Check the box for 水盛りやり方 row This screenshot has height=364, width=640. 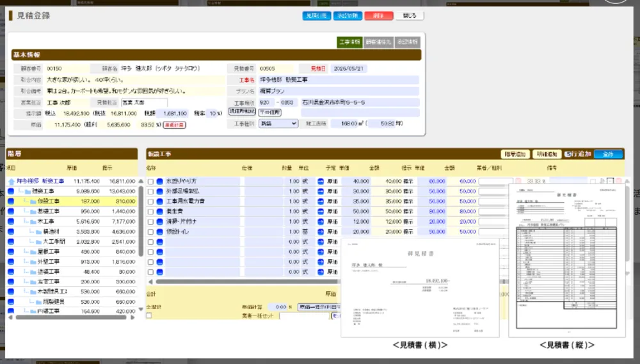coord(150,182)
